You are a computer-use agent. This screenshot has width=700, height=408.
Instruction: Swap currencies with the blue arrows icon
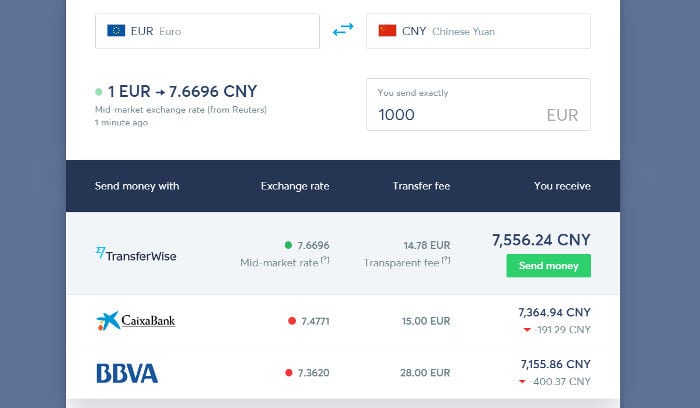(x=343, y=29)
